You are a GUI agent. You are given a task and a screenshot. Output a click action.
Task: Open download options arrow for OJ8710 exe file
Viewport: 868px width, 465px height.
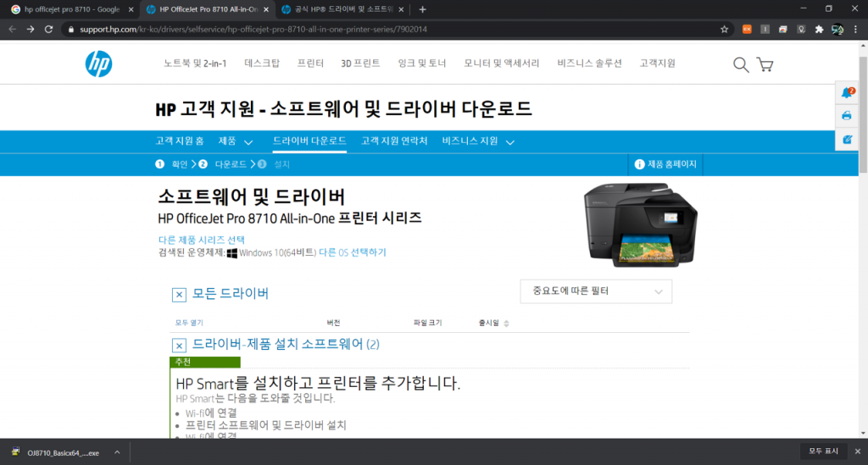click(x=117, y=452)
